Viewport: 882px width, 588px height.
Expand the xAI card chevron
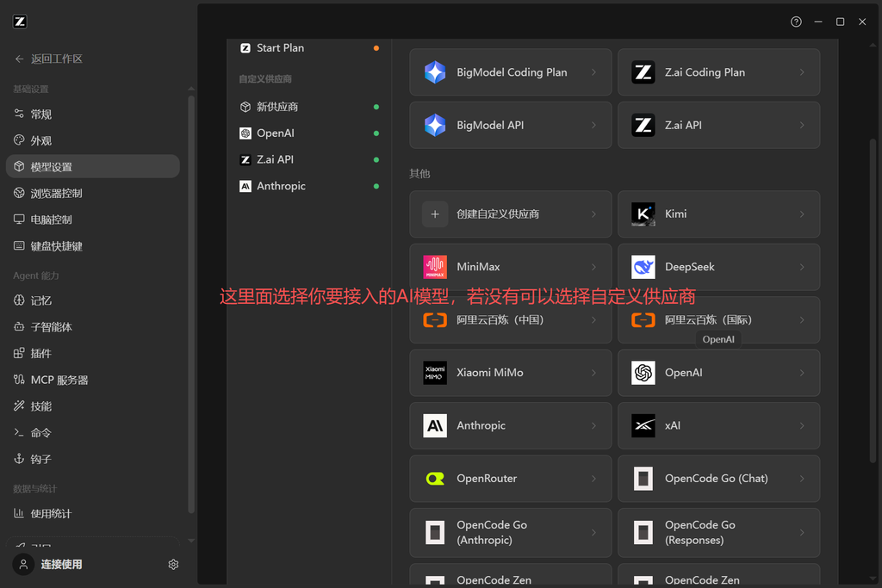click(802, 425)
